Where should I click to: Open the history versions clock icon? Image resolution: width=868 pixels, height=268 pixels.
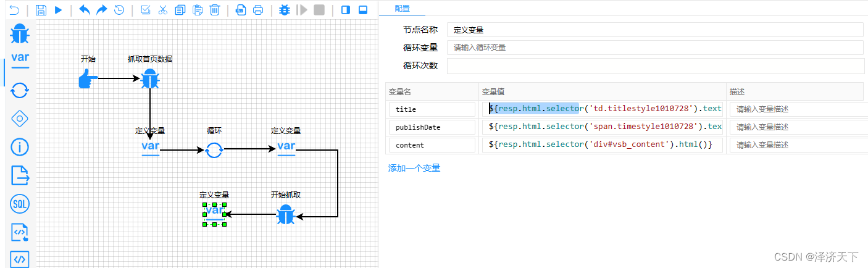[x=119, y=10]
